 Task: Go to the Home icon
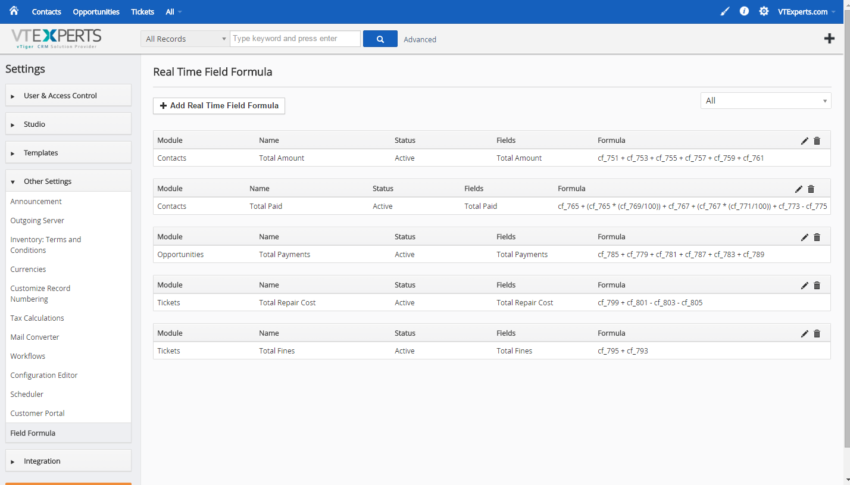(14, 11)
